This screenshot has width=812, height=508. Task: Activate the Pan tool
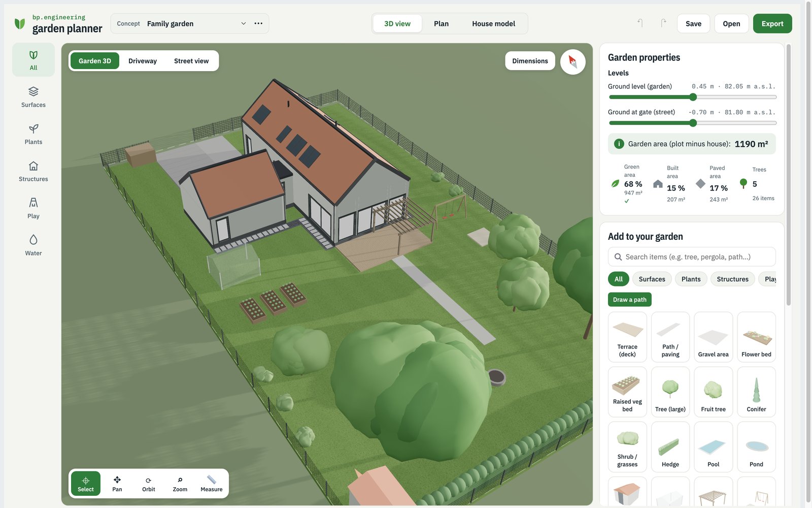tap(117, 484)
